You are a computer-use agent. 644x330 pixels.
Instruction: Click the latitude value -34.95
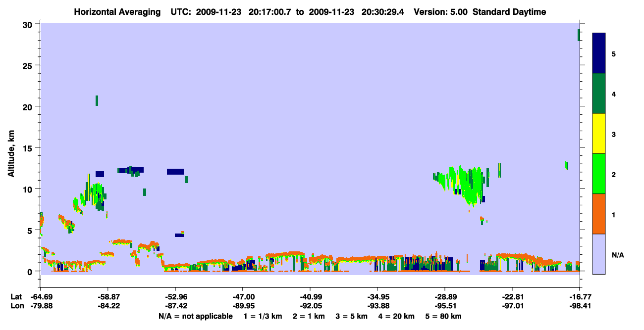pyautogui.click(x=377, y=297)
